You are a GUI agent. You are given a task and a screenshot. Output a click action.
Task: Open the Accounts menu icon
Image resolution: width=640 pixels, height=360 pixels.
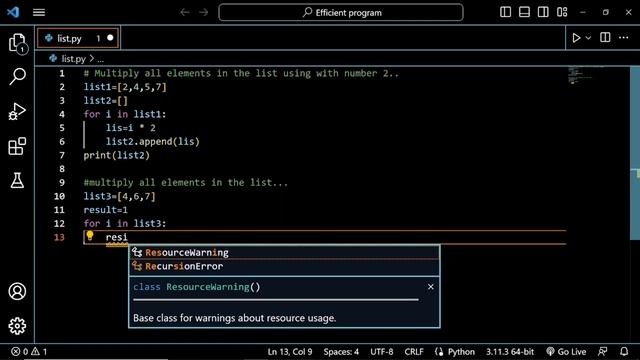(x=17, y=291)
